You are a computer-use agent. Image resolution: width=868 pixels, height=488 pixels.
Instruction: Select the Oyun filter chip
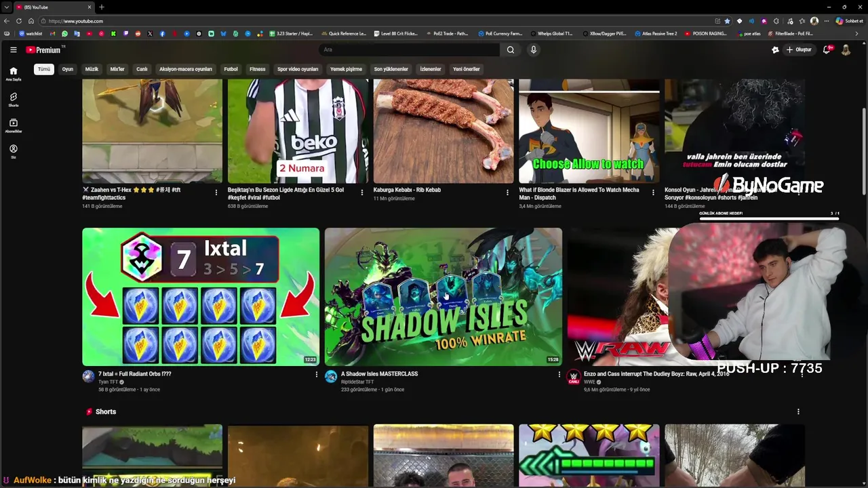(x=68, y=69)
